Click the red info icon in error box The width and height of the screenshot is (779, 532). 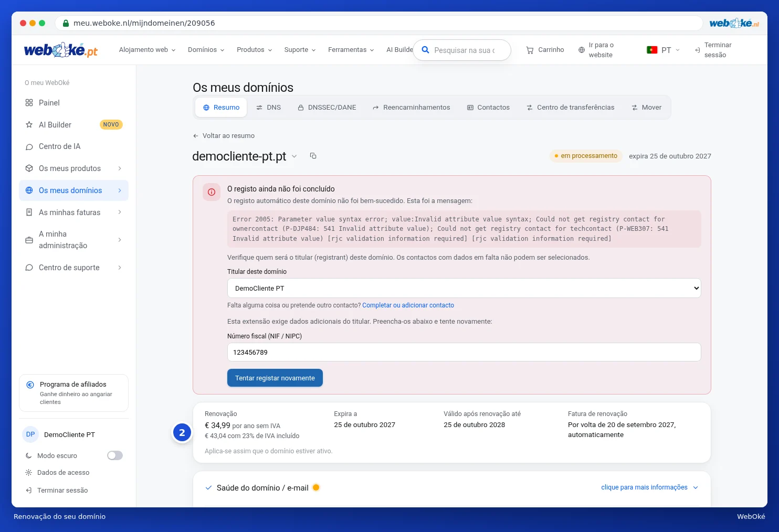click(212, 192)
